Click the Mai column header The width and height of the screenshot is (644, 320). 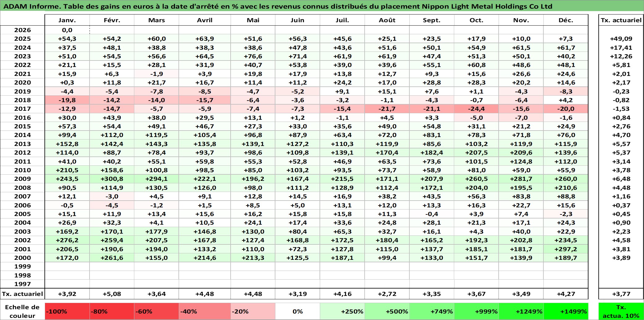pos(253,20)
